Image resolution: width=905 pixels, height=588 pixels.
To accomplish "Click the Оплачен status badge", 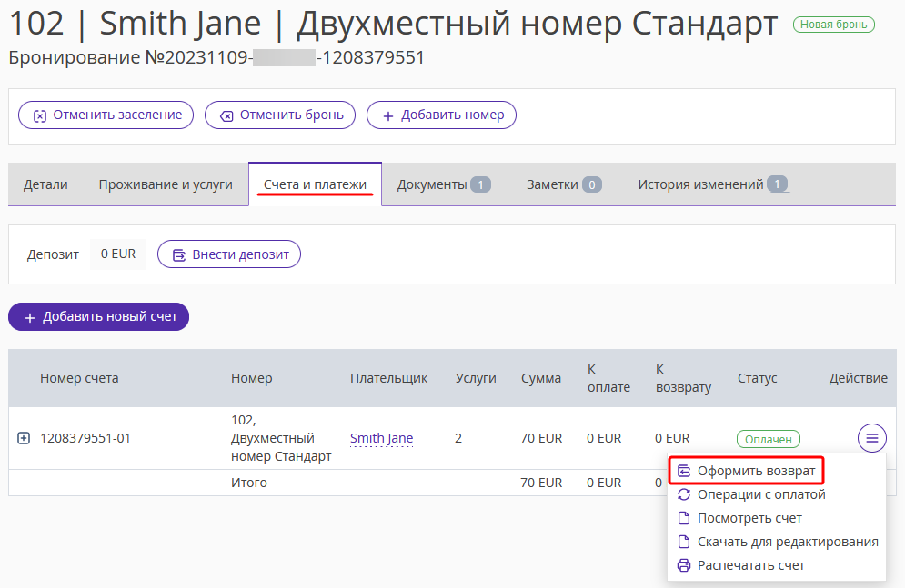I will point(769,439).
